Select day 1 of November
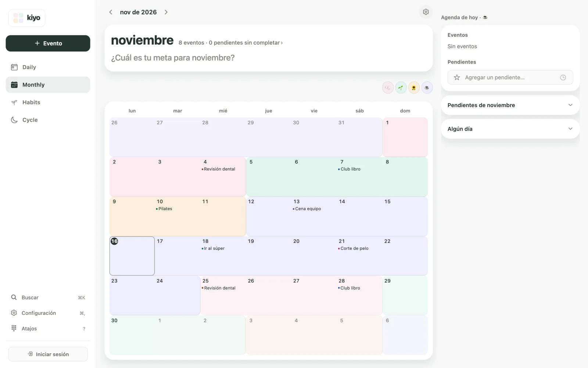Viewport: 588px width, 368px height. tap(405, 137)
